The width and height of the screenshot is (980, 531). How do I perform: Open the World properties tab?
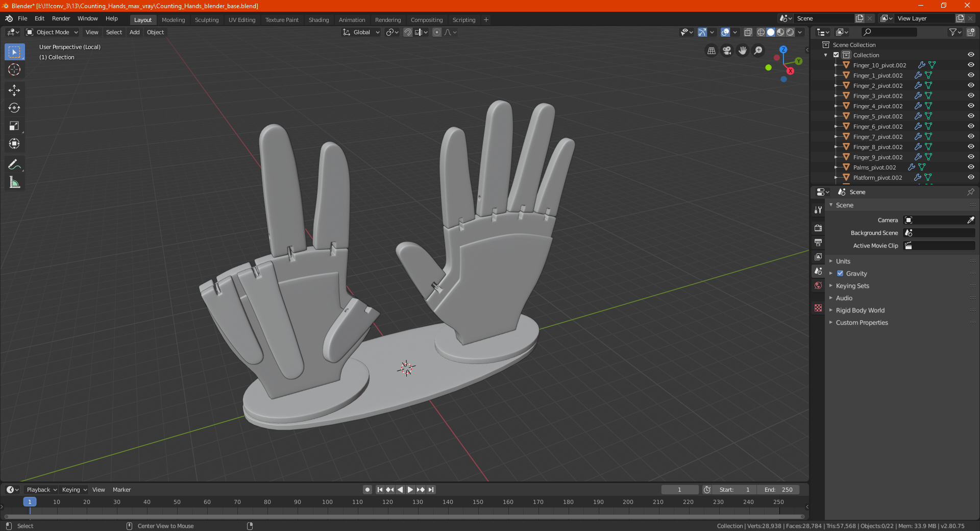click(x=818, y=285)
